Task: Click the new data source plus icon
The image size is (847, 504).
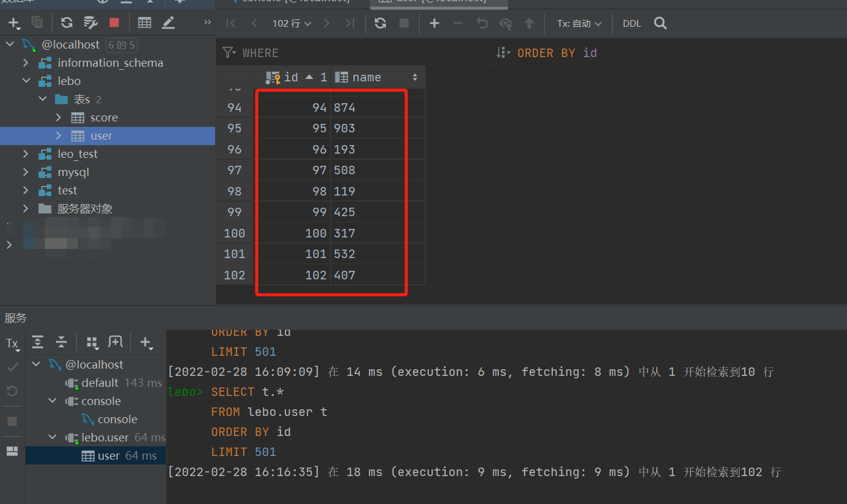Action: pos(14,23)
